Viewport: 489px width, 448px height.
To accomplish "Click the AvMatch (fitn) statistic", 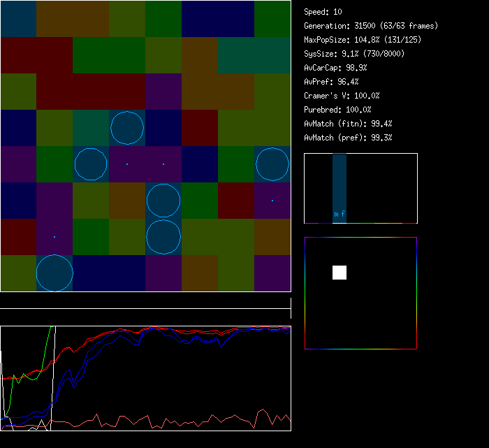I will 348,124.
